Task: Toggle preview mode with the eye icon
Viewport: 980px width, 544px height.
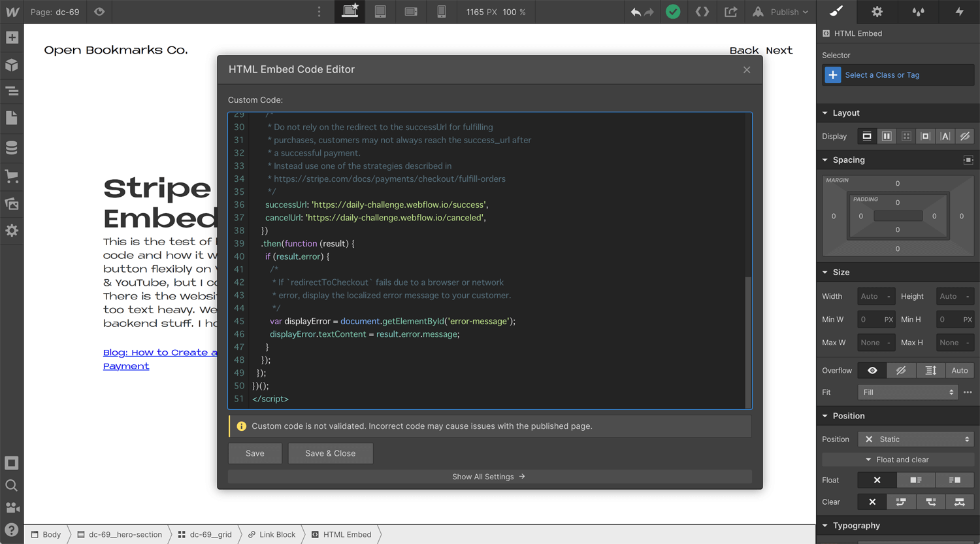Action: tap(99, 12)
